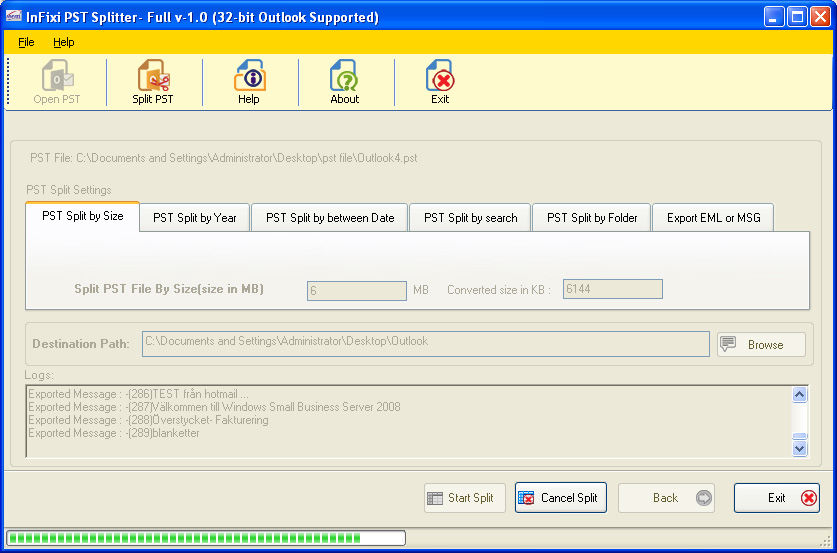Switch to PST Split by search tab
This screenshot has width=837, height=553.
(x=470, y=218)
